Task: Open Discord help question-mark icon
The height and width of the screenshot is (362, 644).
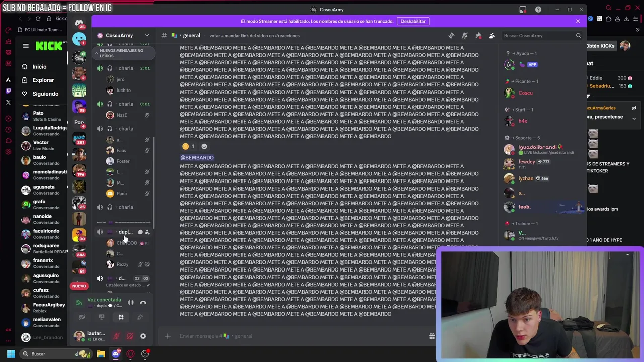Action: [x=538, y=10]
